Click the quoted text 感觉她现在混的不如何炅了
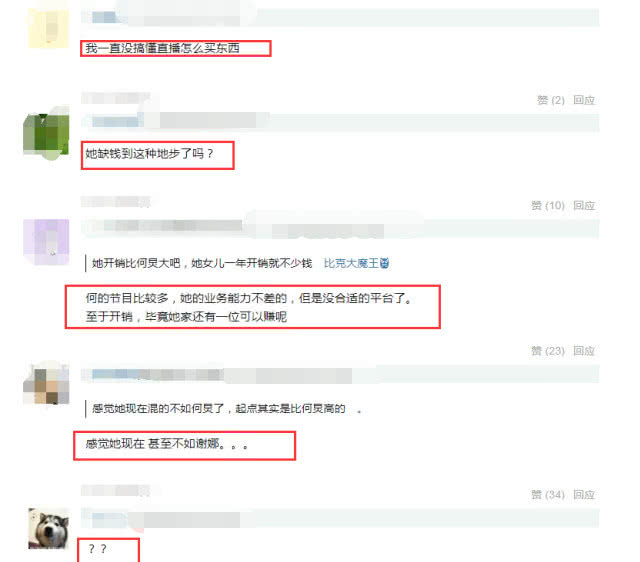This screenshot has height=562, width=640. 158,409
